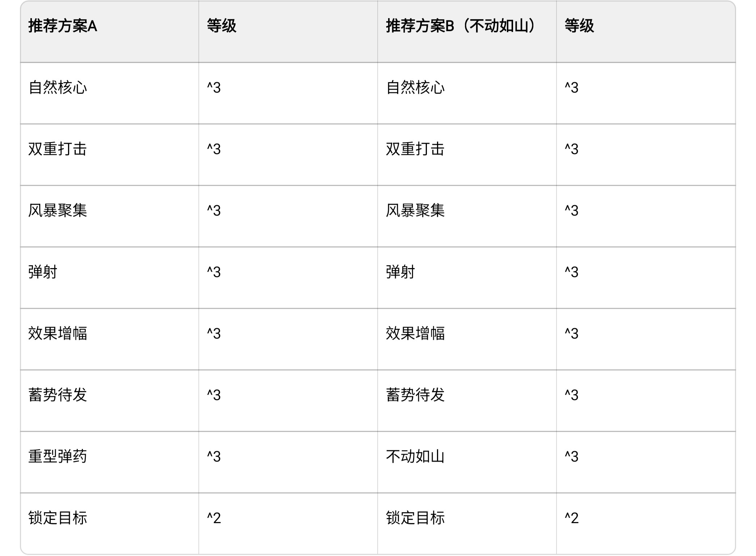
Task: Select 蓄势待发 in the 方案B column
Action: click(415, 395)
